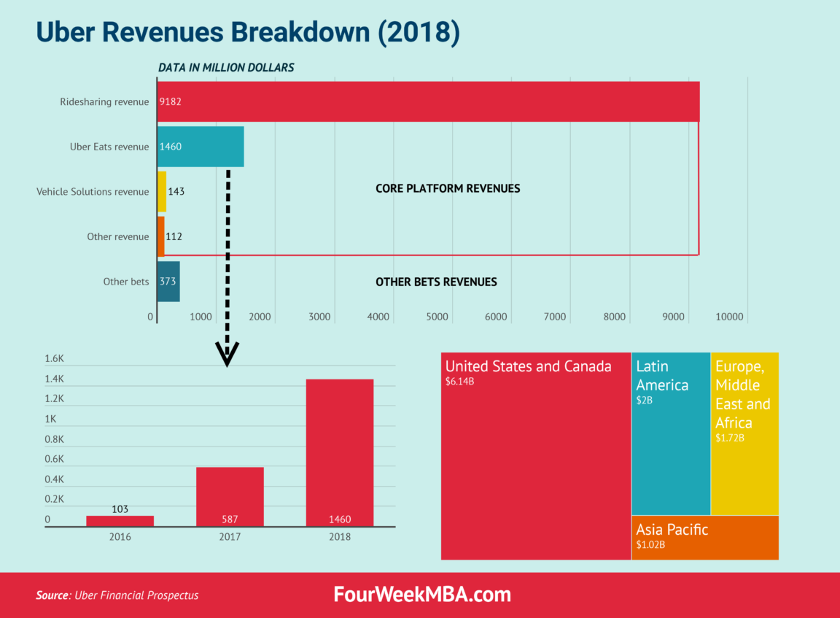Select the blue Other bets bar
This screenshot has height=618, width=840.
(x=167, y=281)
